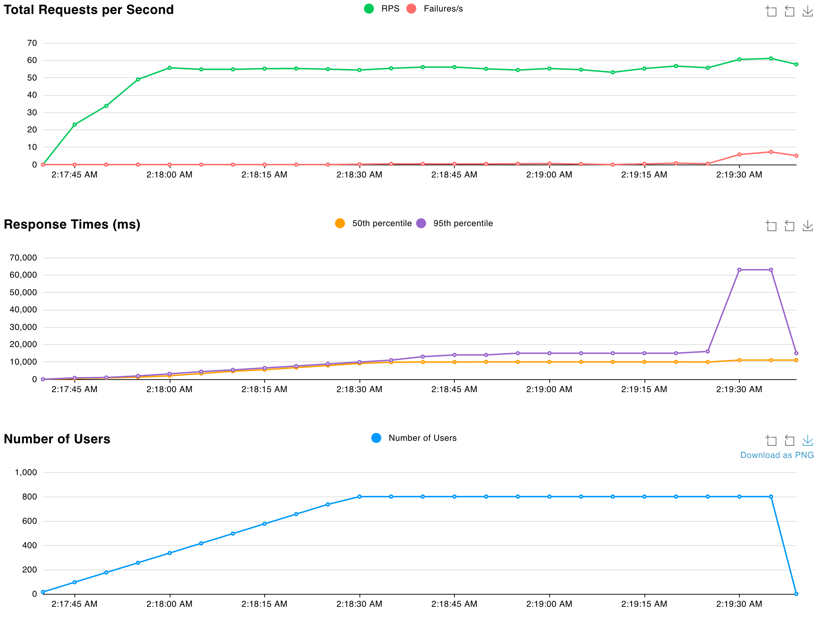Image resolution: width=825 pixels, height=644 pixels.
Task: Download Total Requests chart as image
Action: tap(807, 11)
